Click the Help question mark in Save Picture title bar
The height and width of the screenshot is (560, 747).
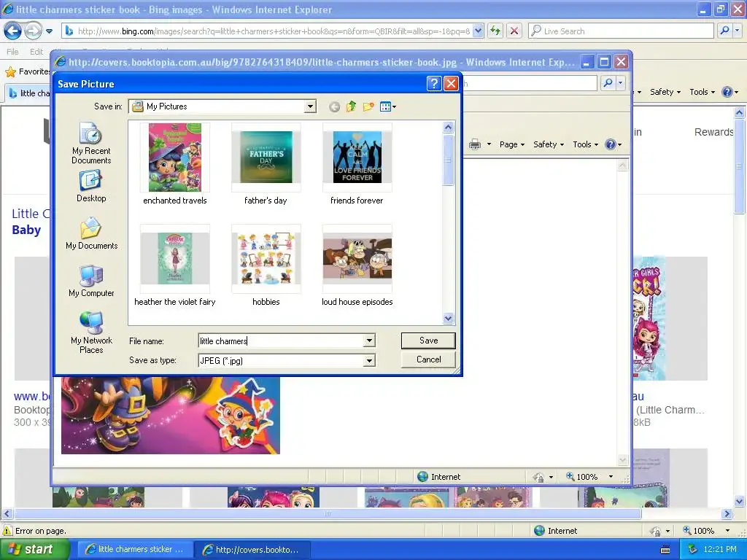pyautogui.click(x=433, y=84)
